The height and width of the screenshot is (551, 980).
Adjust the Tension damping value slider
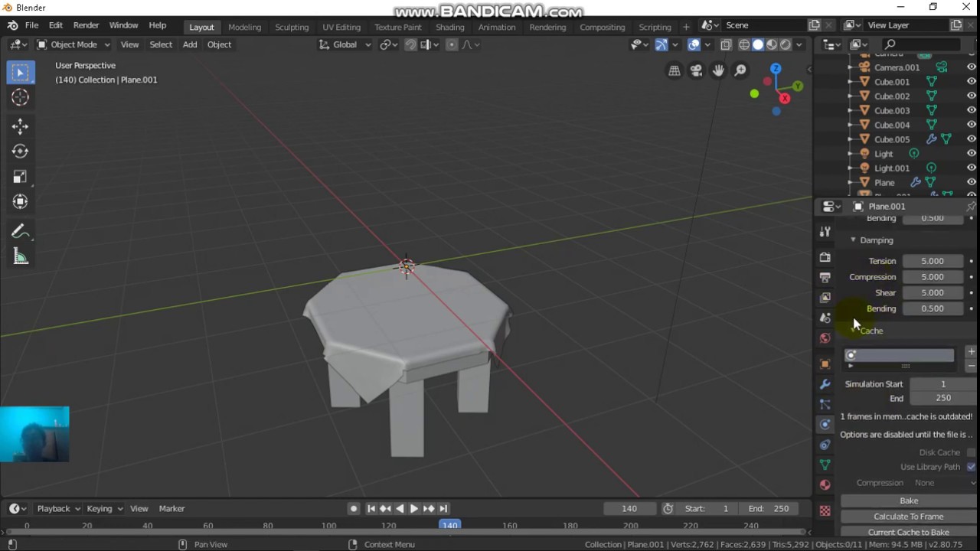point(933,261)
